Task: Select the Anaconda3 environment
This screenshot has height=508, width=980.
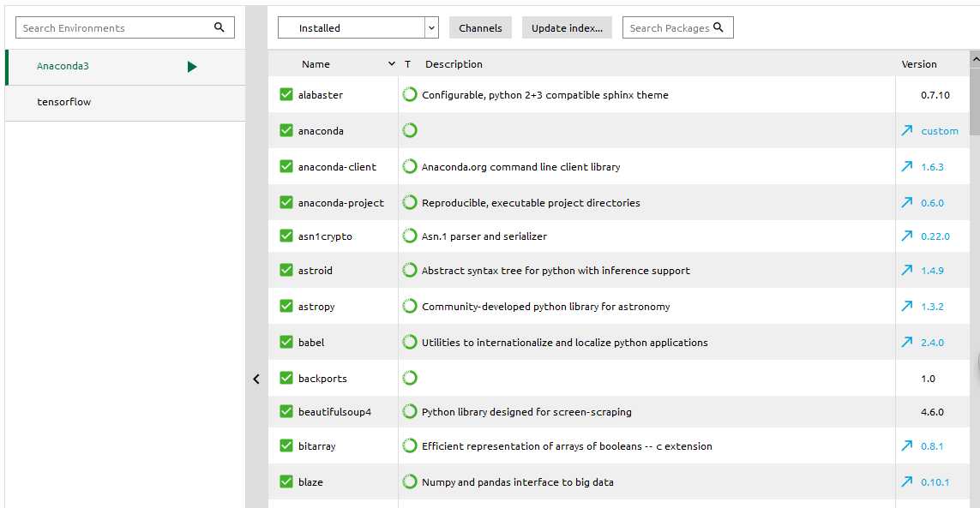Action: 125,67
